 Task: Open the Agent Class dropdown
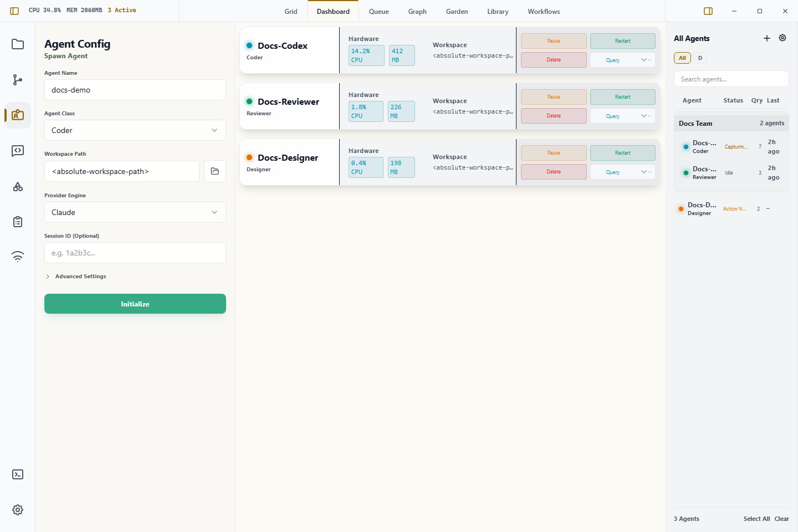tap(135, 130)
